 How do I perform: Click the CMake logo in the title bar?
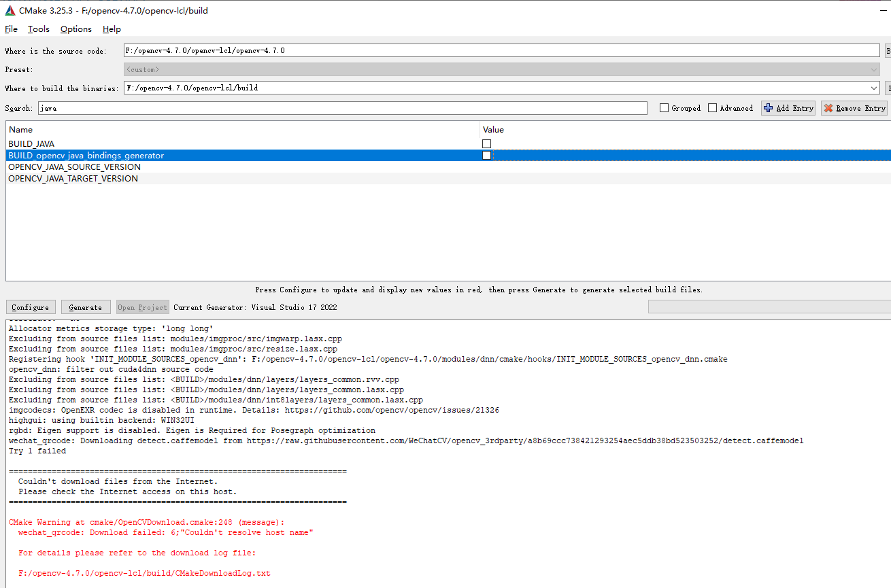tap(8, 10)
